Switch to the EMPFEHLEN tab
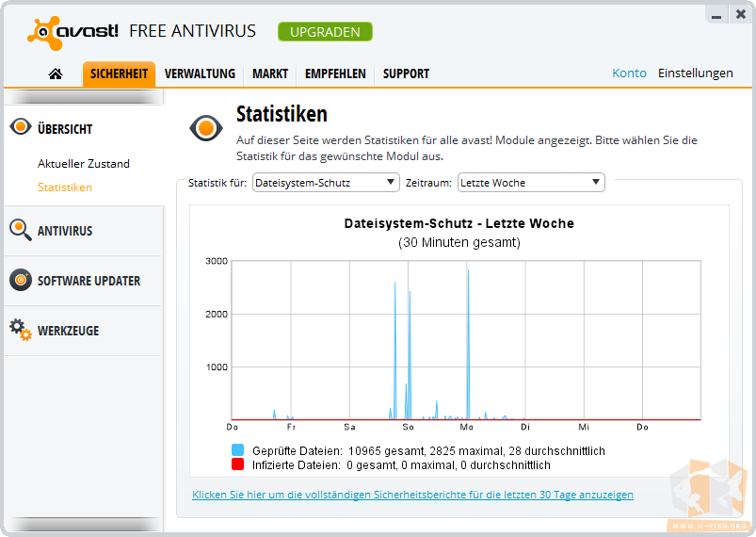This screenshot has width=756, height=537. pyautogui.click(x=335, y=73)
